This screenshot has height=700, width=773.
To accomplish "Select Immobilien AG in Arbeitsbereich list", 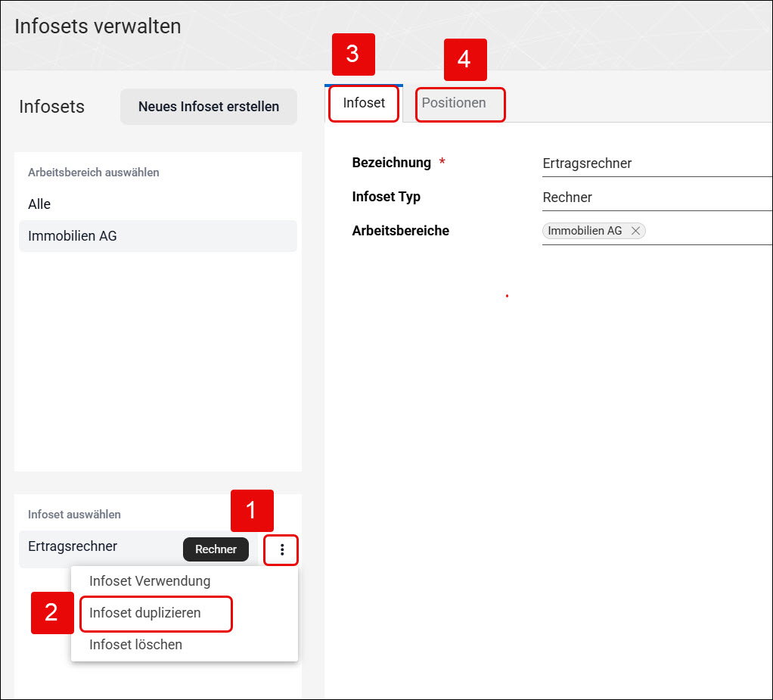I will click(158, 236).
